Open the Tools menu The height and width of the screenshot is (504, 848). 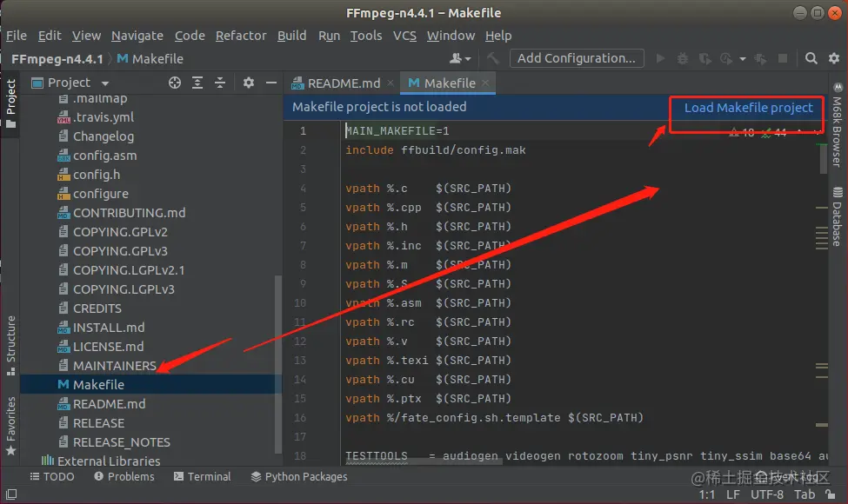(366, 36)
